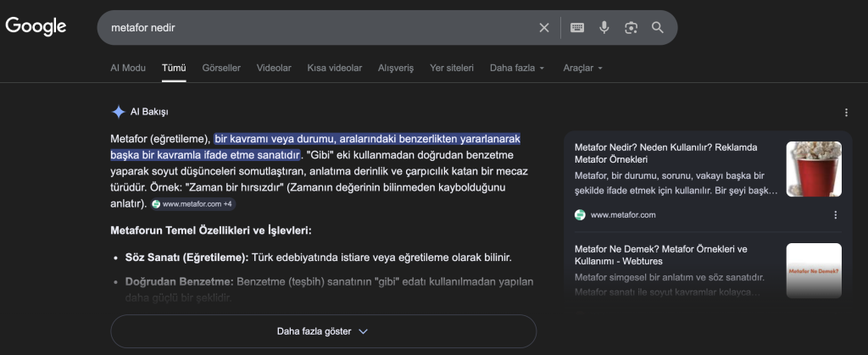
Task: Click the Metafor Ne Demek? thumbnail image
Action: pyautogui.click(x=814, y=271)
